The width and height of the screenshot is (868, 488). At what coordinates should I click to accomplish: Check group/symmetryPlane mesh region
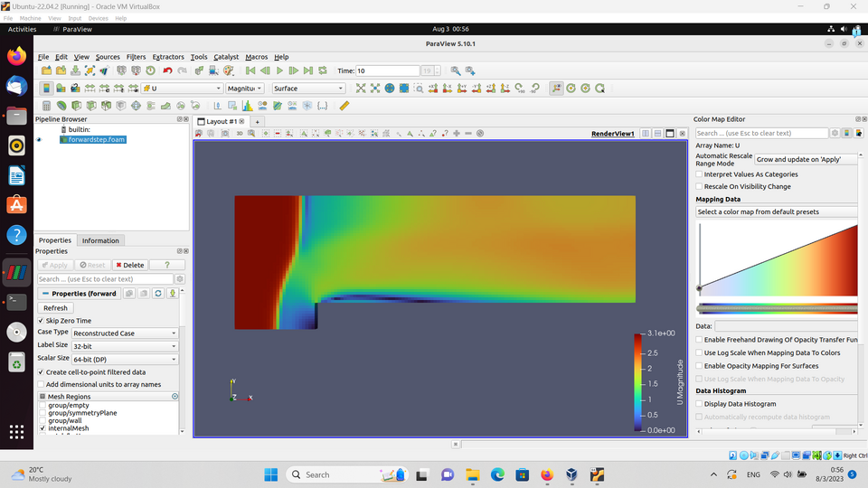[x=42, y=413]
